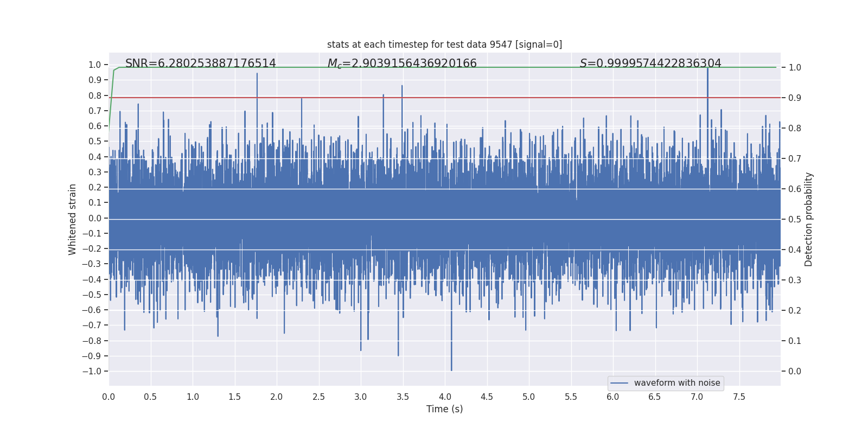Viewport: 868px width, 434px height.
Task: Click the 0.0 tick on the time axis
Action: coord(108,397)
